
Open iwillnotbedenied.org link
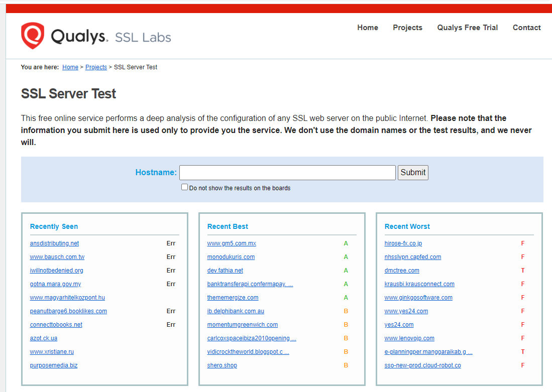[56, 270]
